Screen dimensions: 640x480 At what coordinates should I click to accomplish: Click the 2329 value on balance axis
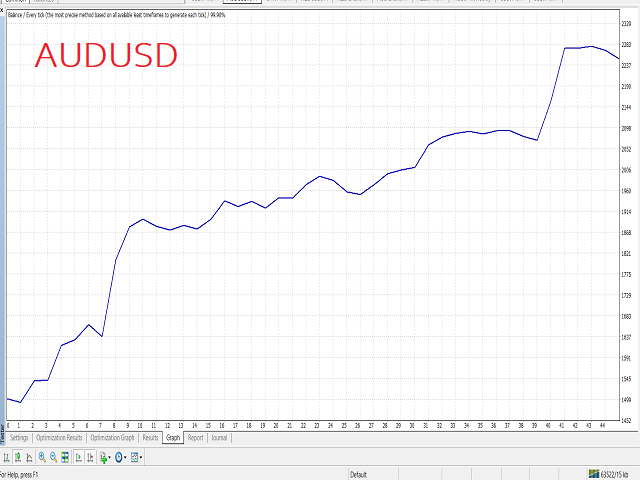coord(626,24)
